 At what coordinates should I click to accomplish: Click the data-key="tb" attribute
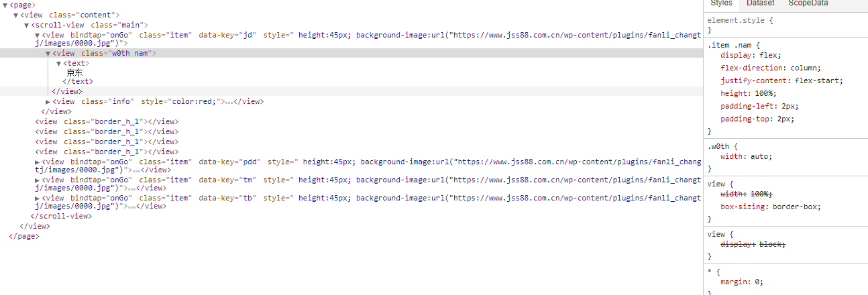pyautogui.click(x=228, y=198)
